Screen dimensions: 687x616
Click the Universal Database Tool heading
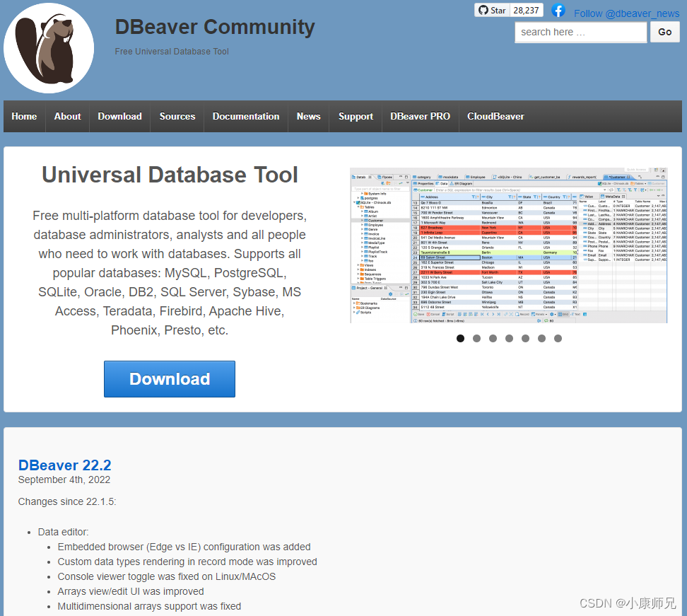click(170, 175)
